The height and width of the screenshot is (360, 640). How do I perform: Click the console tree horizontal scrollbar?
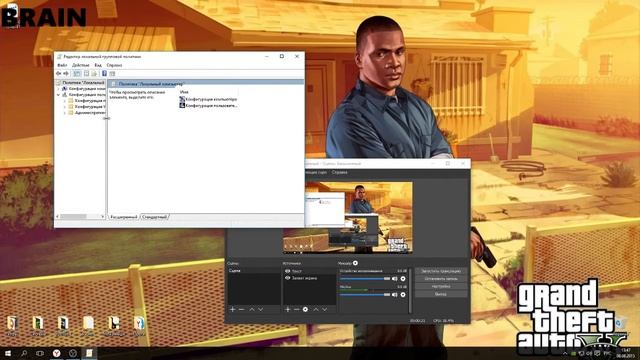point(81,216)
